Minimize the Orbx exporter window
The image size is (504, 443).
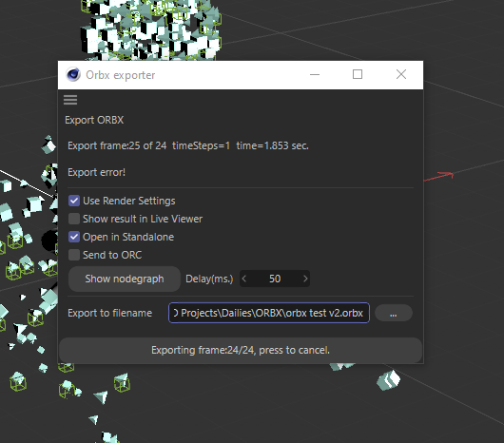pyautogui.click(x=315, y=74)
